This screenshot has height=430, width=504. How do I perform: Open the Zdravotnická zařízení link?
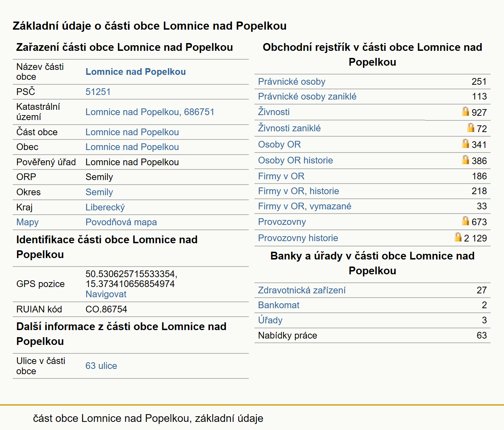tap(301, 290)
